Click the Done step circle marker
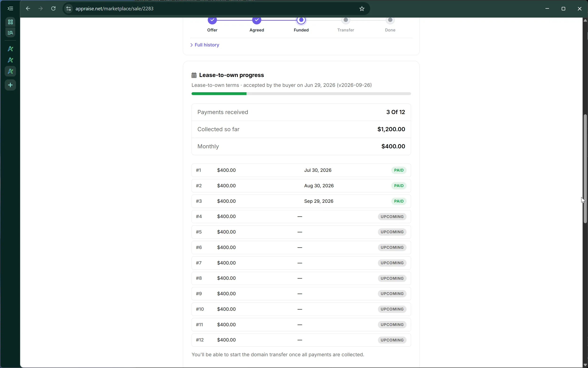588x368 pixels. click(x=390, y=20)
